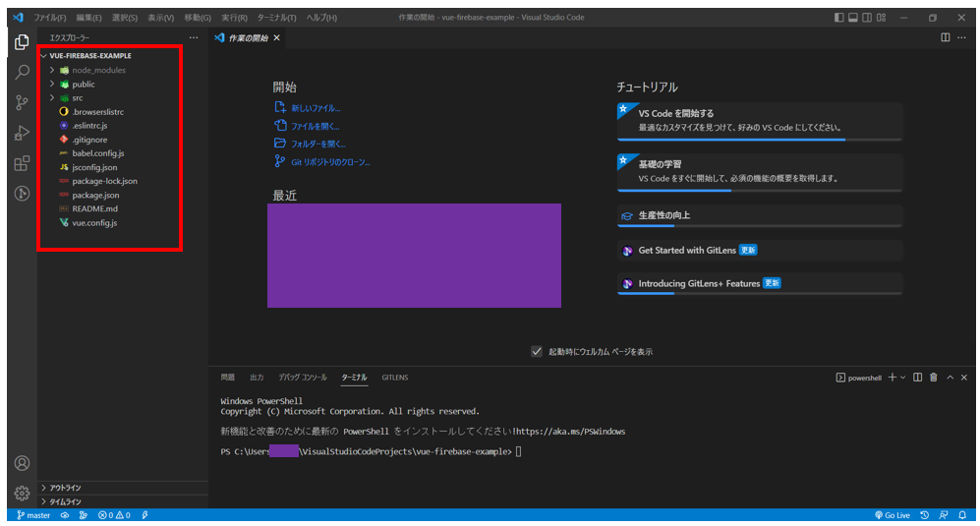Toggle secondary sidebar layout icon
Image resolution: width=980 pixels, height=526 pixels.
tap(867, 18)
